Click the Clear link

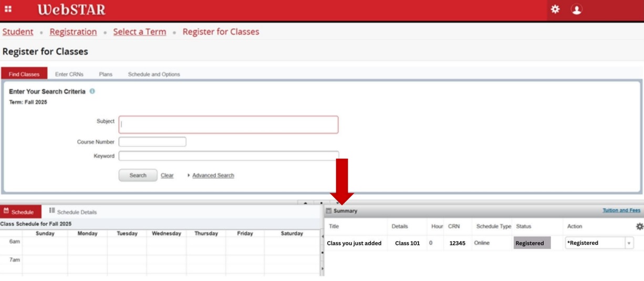pyautogui.click(x=167, y=175)
